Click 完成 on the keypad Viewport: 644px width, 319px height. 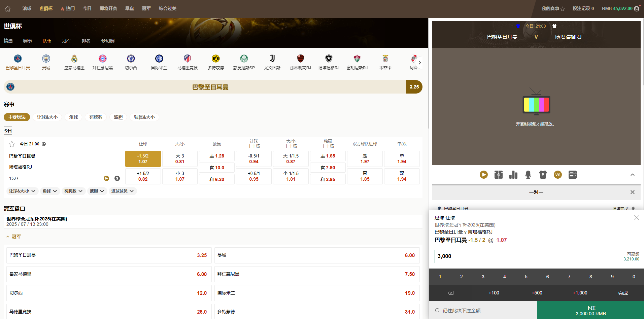pos(623,293)
